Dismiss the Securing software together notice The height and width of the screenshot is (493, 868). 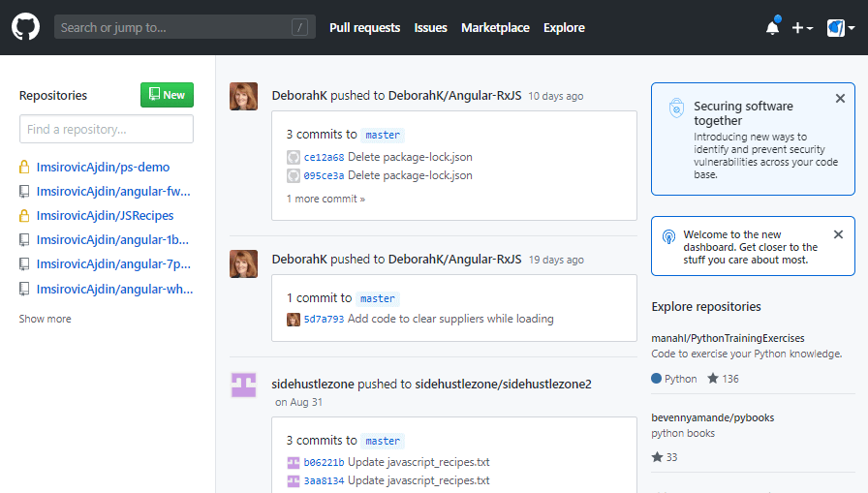(x=840, y=99)
